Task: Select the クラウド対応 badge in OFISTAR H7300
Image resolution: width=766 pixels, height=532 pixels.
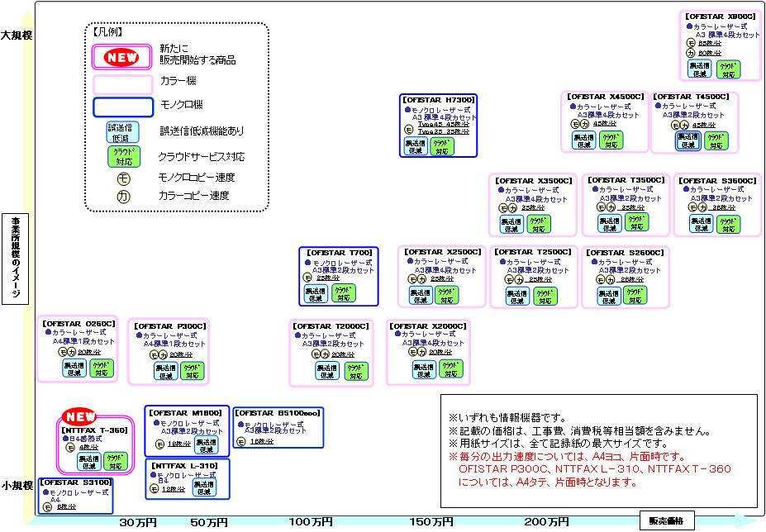Action: pos(442,146)
